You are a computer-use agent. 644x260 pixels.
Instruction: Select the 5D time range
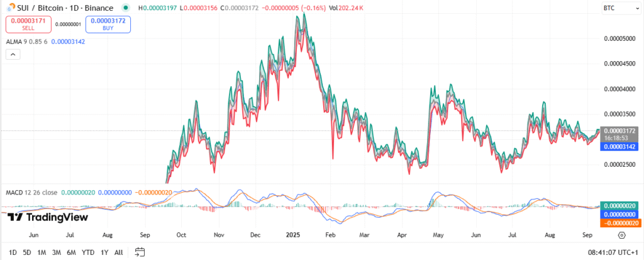point(26,252)
